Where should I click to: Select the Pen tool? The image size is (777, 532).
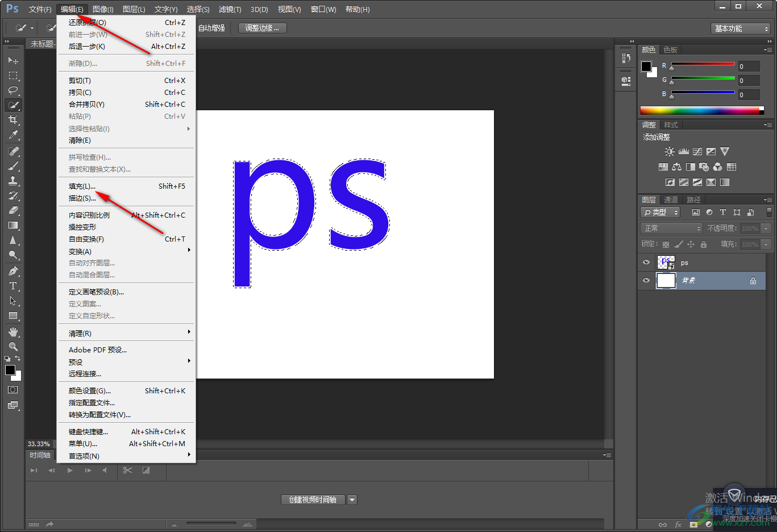click(x=13, y=271)
